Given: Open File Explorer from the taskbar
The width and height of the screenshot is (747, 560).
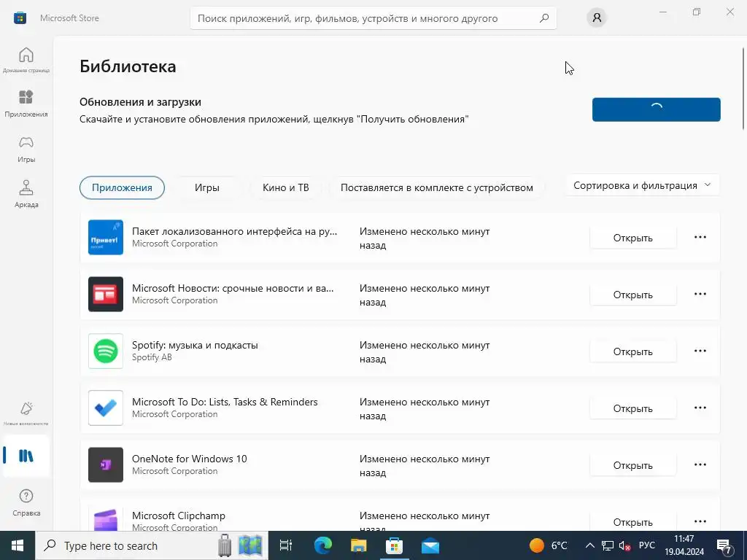Looking at the screenshot, I should pyautogui.click(x=359, y=545).
